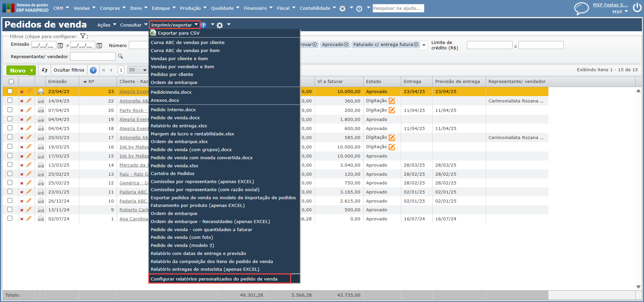Toggle the select-all checkbox in table header
Screen dimensions: 644x302
tap(11, 81)
